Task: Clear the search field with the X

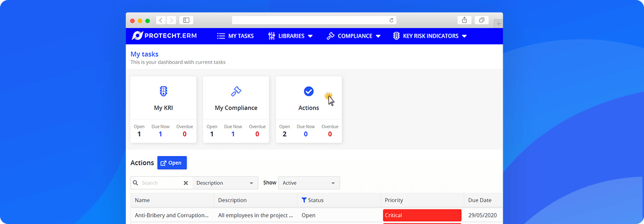Action: 186,183
